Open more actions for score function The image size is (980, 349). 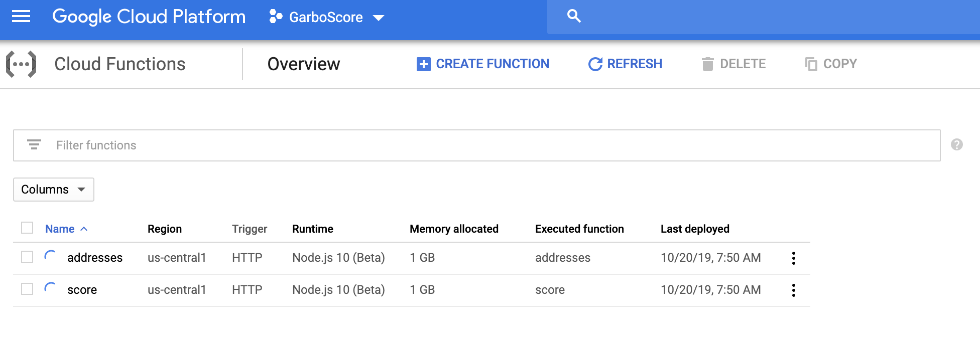click(x=793, y=290)
